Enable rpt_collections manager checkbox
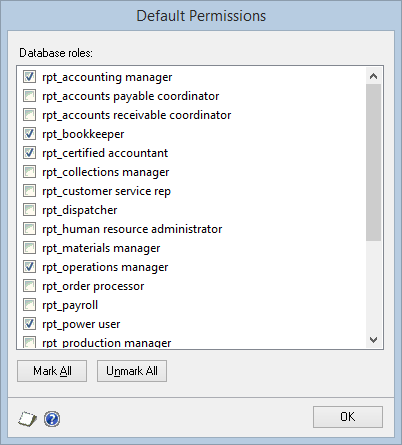Screen dimensions: 402x445 [x=29, y=172]
